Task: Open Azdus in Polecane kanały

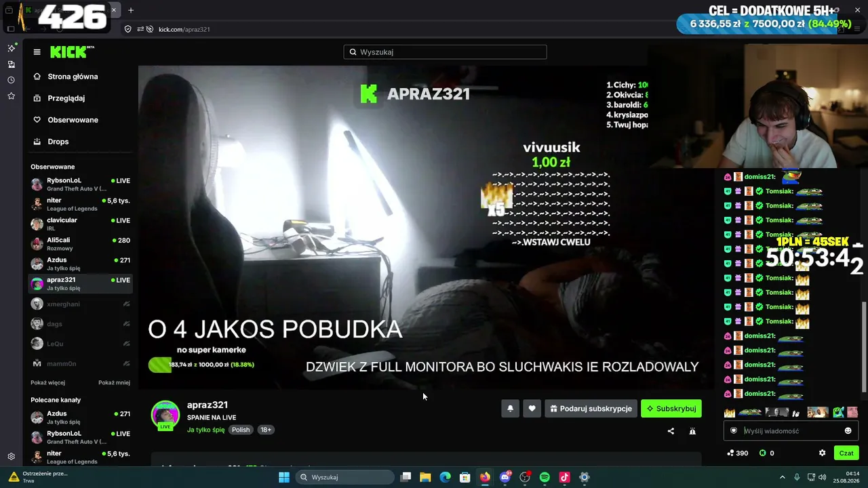Action: coord(80,418)
